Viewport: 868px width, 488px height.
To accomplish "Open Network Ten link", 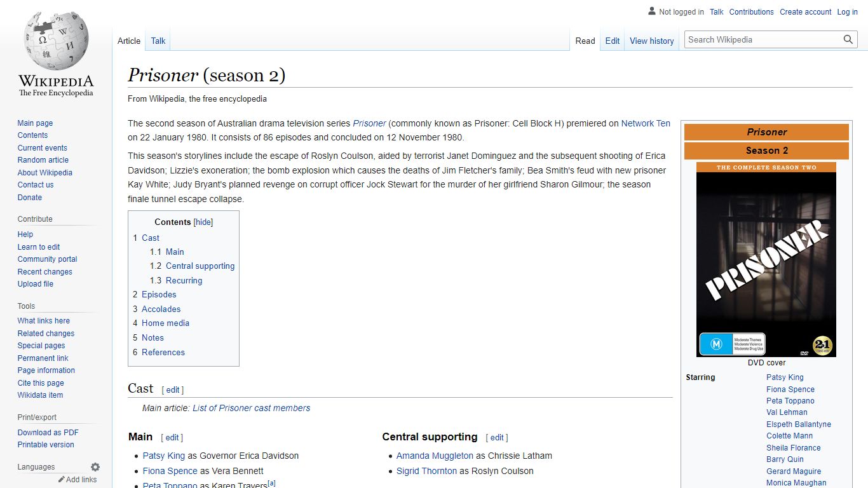I will tap(646, 123).
